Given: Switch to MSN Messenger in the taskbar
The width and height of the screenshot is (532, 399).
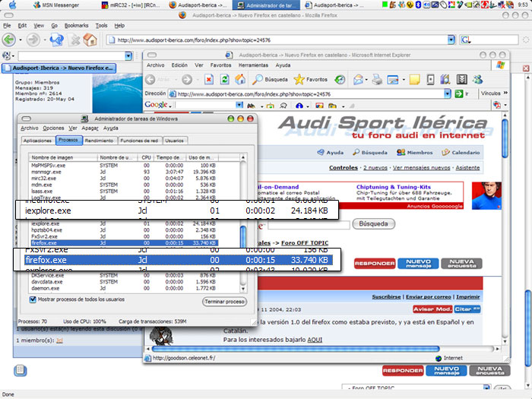Looking at the screenshot, I should pyautogui.click(x=57, y=5).
